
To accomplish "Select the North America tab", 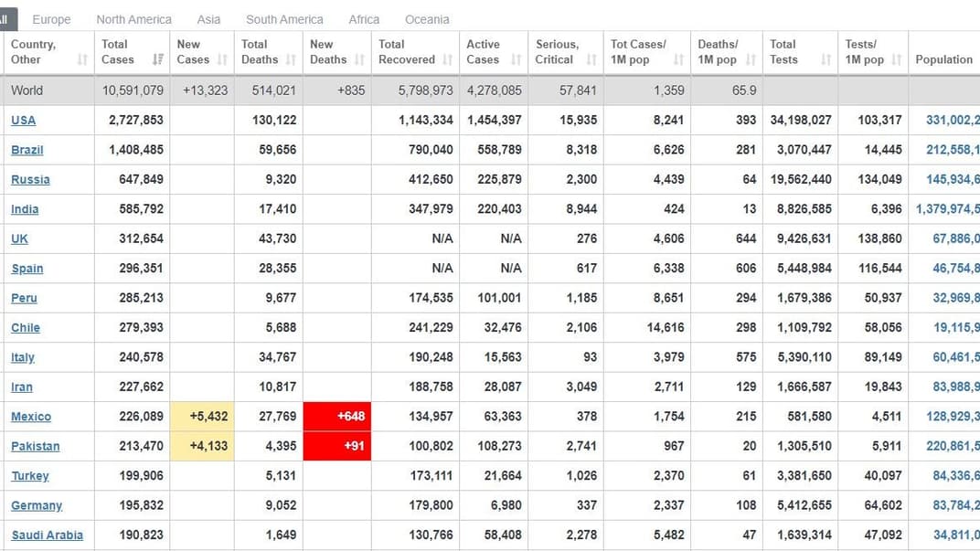I will click(x=133, y=19).
